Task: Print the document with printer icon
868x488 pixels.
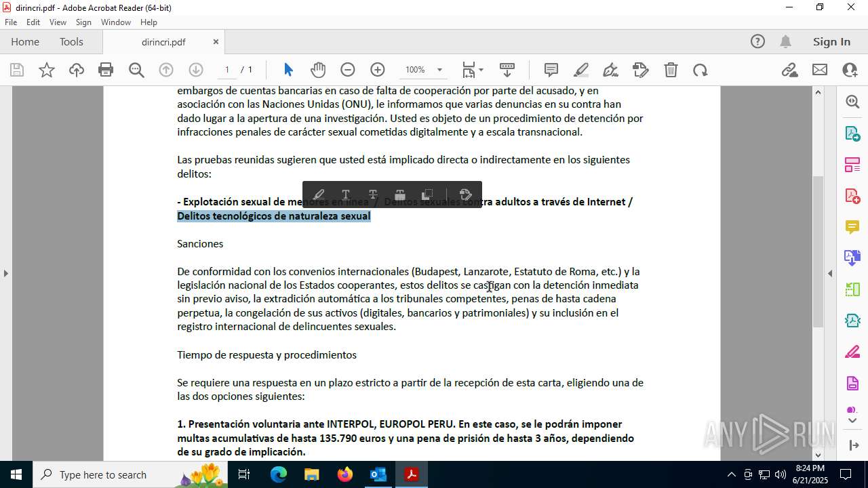Action: tap(106, 70)
